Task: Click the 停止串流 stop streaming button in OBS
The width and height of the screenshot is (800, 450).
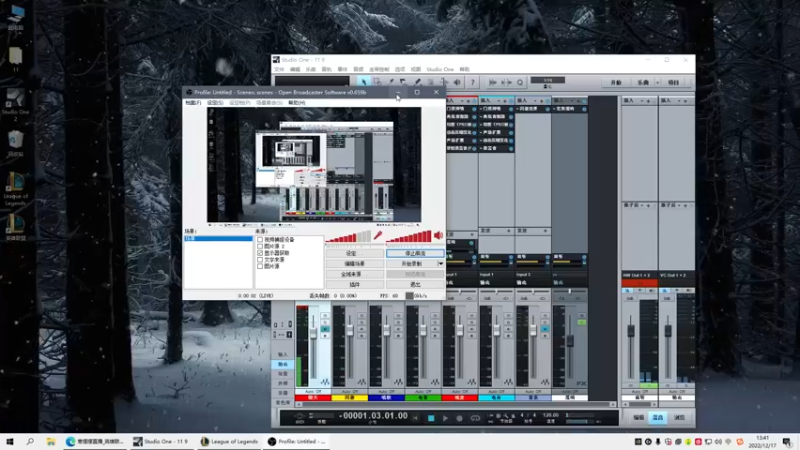Action: point(415,253)
